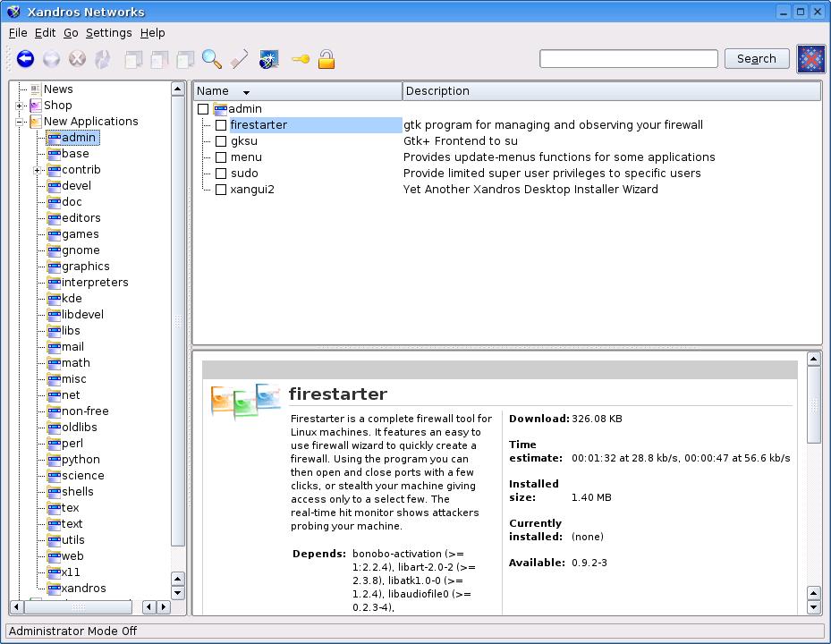The image size is (831, 644).
Task: Enable the sudo package checkbox
Action: [221, 174]
